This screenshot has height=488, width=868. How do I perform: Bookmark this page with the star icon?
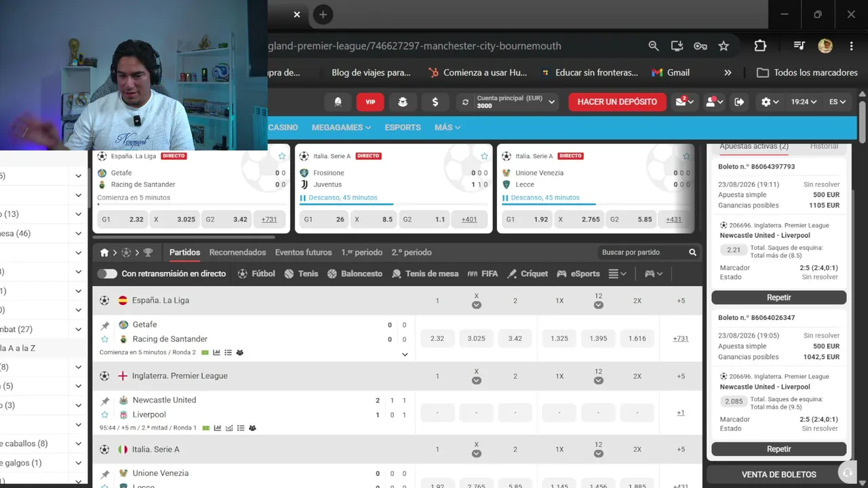(x=724, y=46)
